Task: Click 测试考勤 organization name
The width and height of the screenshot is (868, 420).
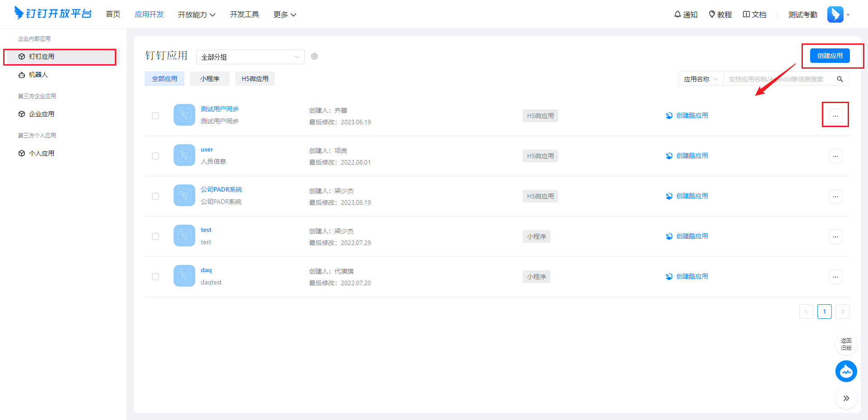Action: (803, 14)
